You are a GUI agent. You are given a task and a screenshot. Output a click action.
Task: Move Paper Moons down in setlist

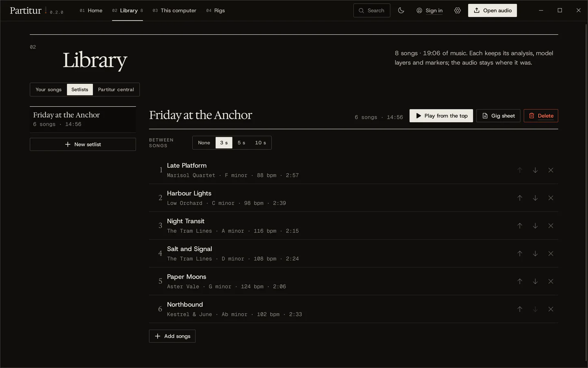[x=535, y=281]
